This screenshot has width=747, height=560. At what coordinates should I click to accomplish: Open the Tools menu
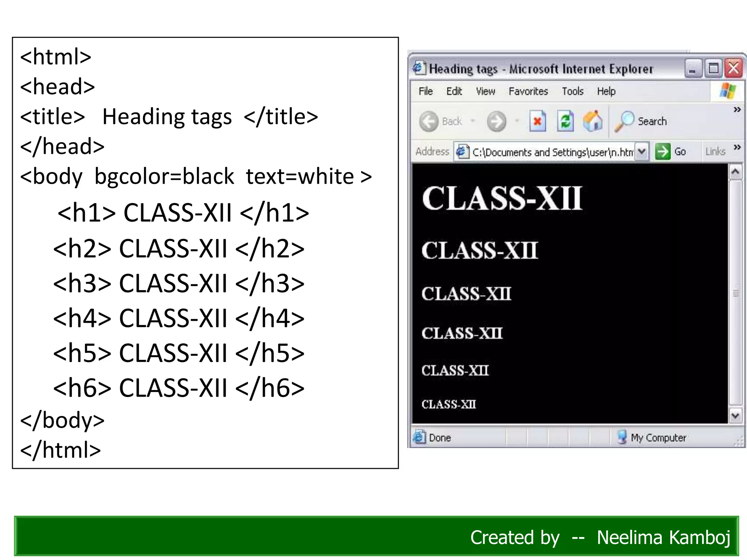point(573,91)
